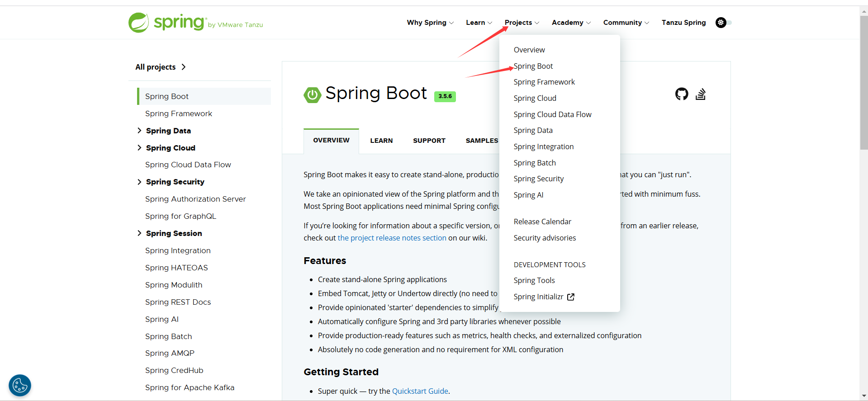
Task: Collapse the Projects dropdown menu
Action: click(522, 23)
